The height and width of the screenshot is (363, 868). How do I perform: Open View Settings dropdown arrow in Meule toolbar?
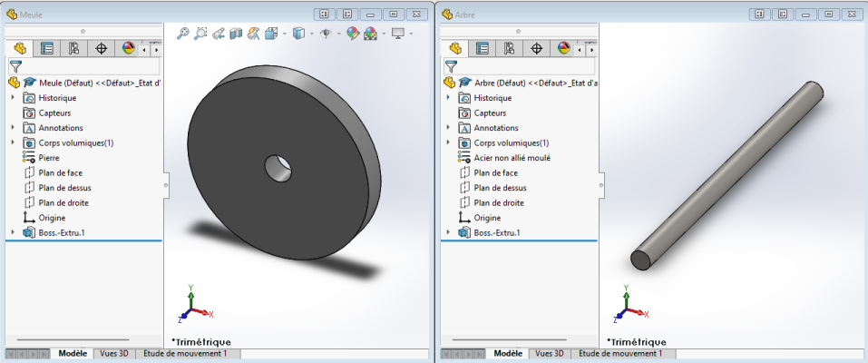[411, 34]
